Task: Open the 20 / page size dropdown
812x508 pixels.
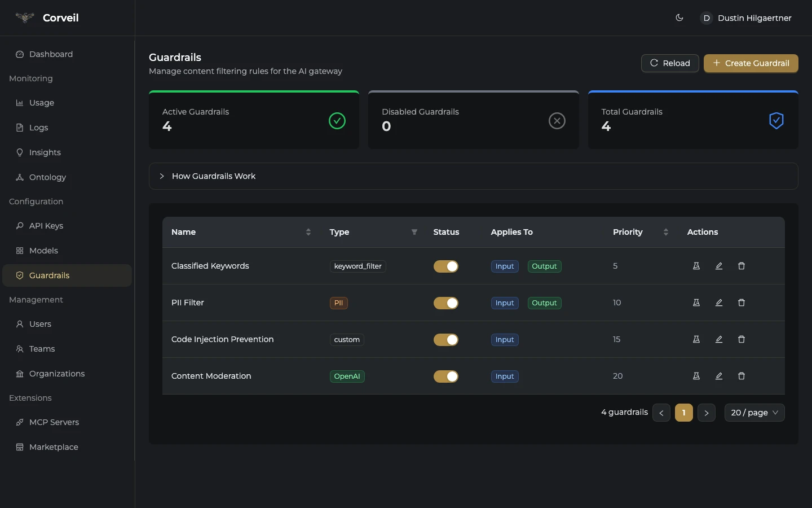Action: pyautogui.click(x=754, y=413)
